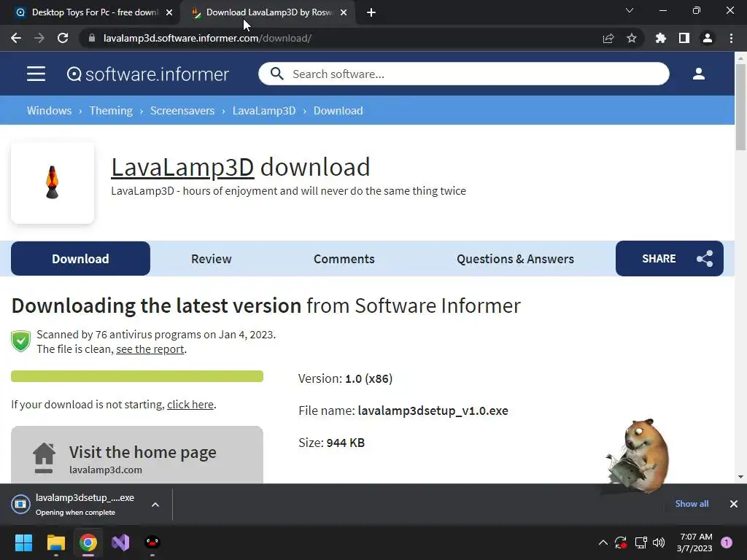Bookmark this page with the star
Viewport: 747px width, 560px height.
[632, 38]
